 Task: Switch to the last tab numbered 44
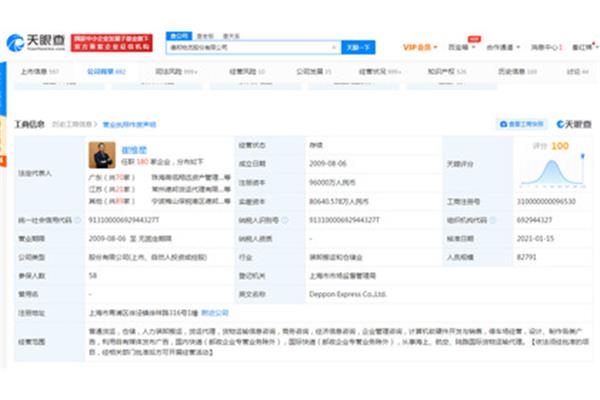577,72
